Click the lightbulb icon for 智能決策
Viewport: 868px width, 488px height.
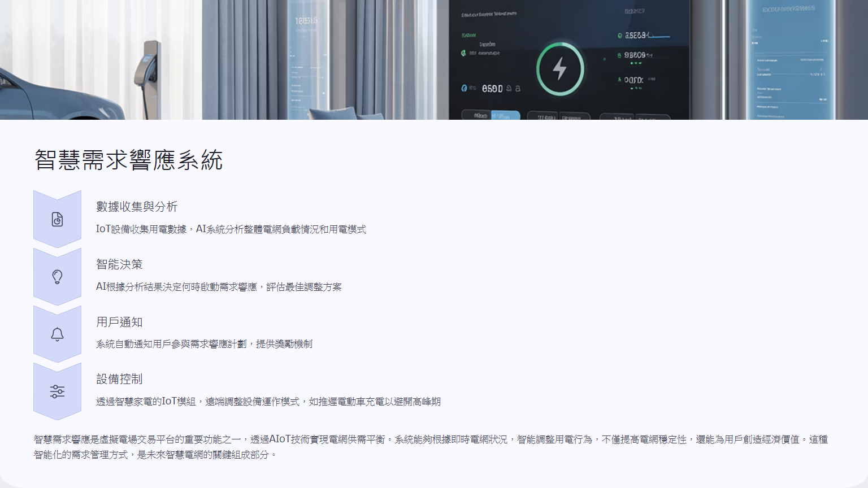coord(57,277)
